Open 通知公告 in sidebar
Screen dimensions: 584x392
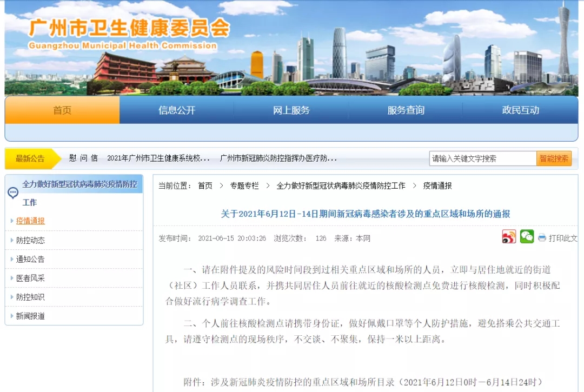tap(30, 259)
